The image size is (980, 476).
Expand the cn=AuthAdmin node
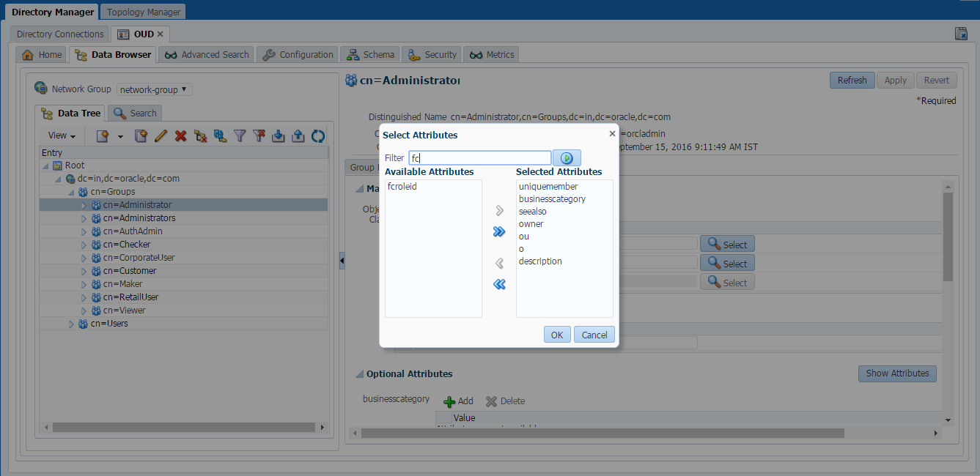click(84, 231)
